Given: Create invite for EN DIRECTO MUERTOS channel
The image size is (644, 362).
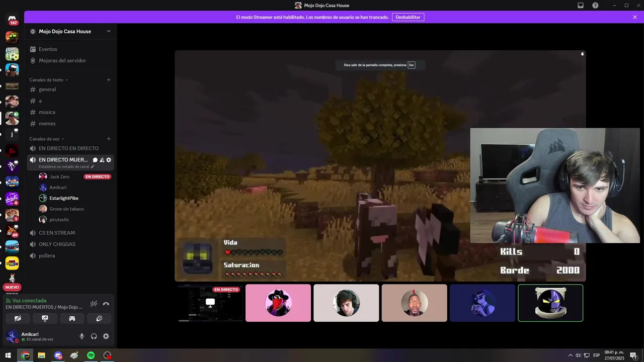Looking at the screenshot, I should point(102,160).
